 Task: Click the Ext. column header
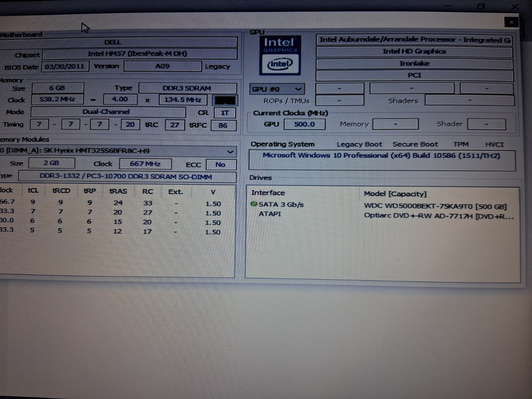(176, 192)
